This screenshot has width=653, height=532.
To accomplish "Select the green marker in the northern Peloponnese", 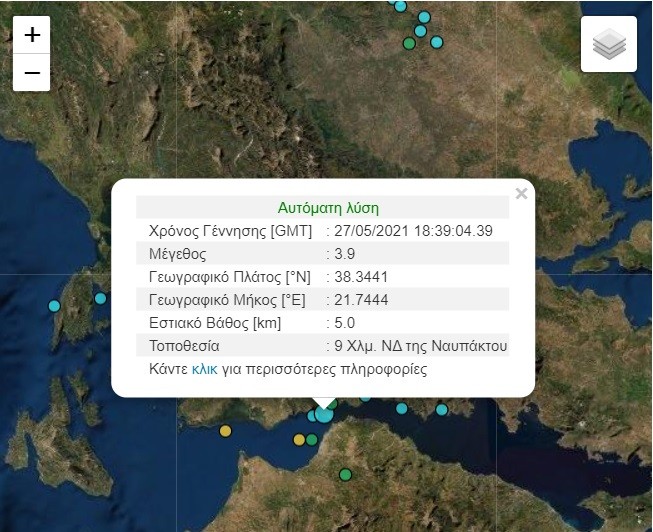I will tap(345, 475).
